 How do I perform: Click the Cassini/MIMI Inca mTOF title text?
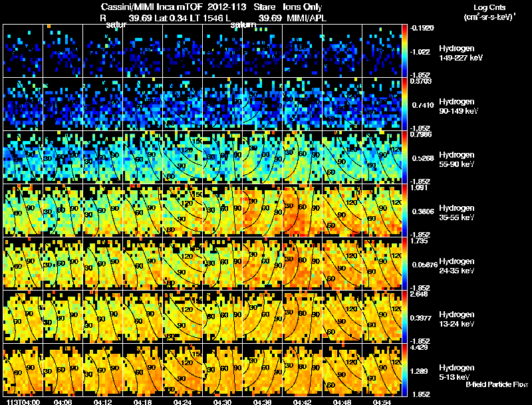tap(152, 7)
